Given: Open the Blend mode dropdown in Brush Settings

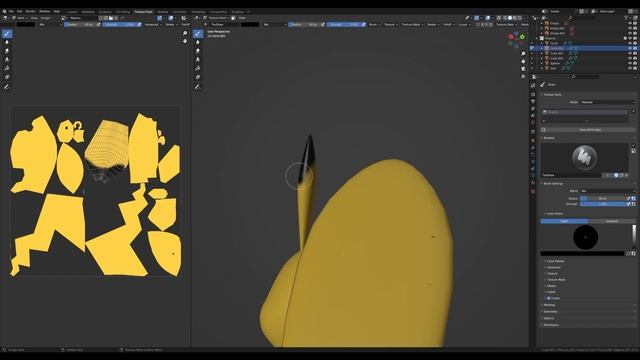Looking at the screenshot, I should [607, 191].
